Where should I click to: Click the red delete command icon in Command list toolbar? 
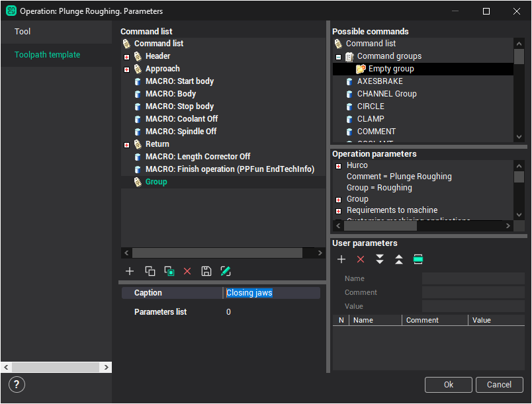click(187, 271)
